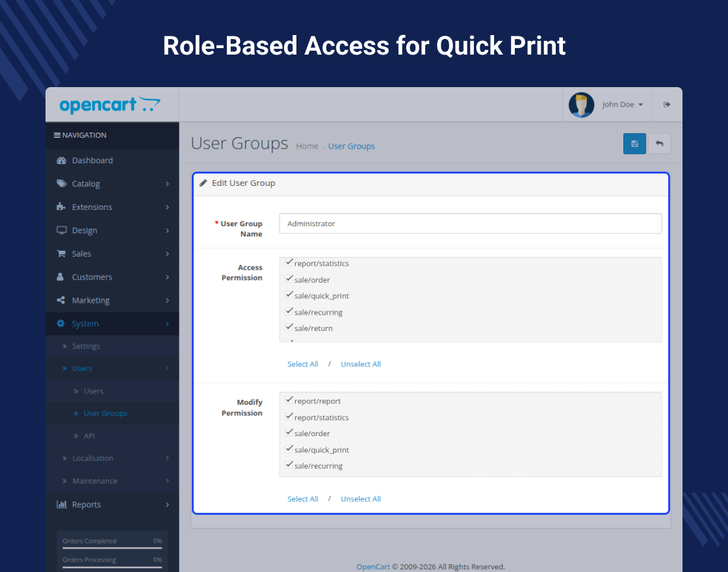This screenshot has width=728, height=572.
Task: Uncheck access permission sale/recurring
Action: pyautogui.click(x=289, y=311)
